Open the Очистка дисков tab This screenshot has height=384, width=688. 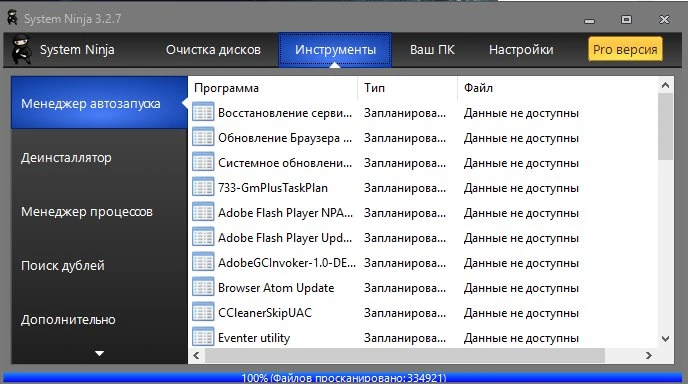(x=213, y=50)
